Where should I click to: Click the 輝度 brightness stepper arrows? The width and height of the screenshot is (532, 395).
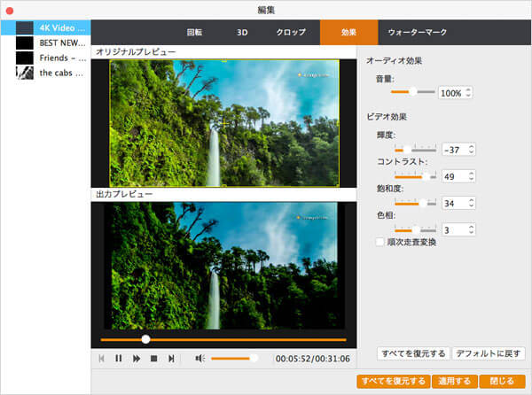[471, 150]
